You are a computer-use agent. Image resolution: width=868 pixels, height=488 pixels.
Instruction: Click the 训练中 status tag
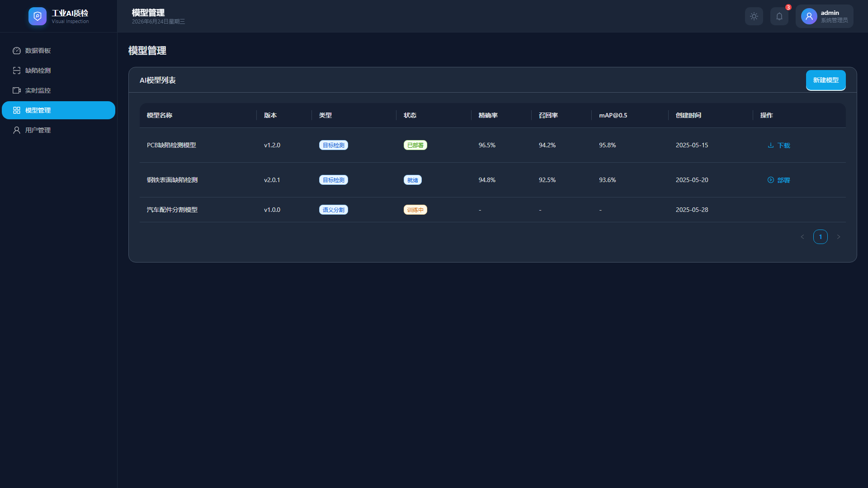415,210
